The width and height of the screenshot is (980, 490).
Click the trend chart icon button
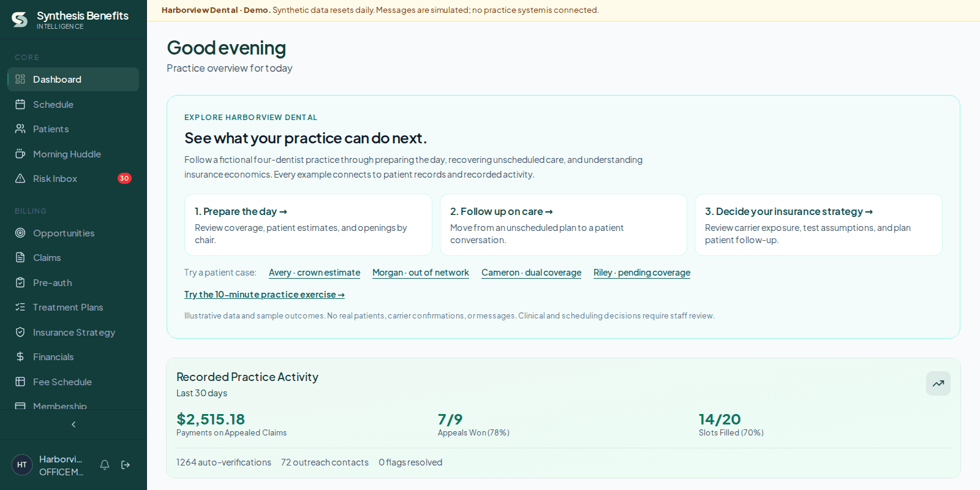click(x=938, y=383)
